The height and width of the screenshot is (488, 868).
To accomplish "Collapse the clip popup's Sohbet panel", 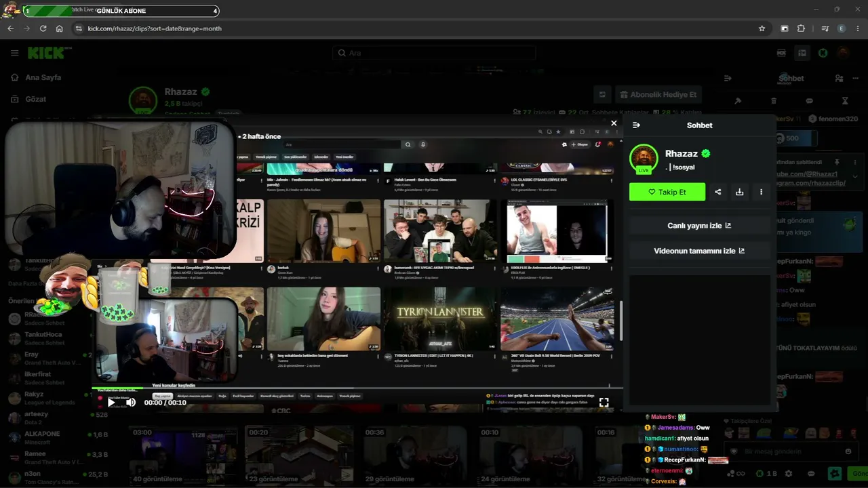I will [x=636, y=125].
